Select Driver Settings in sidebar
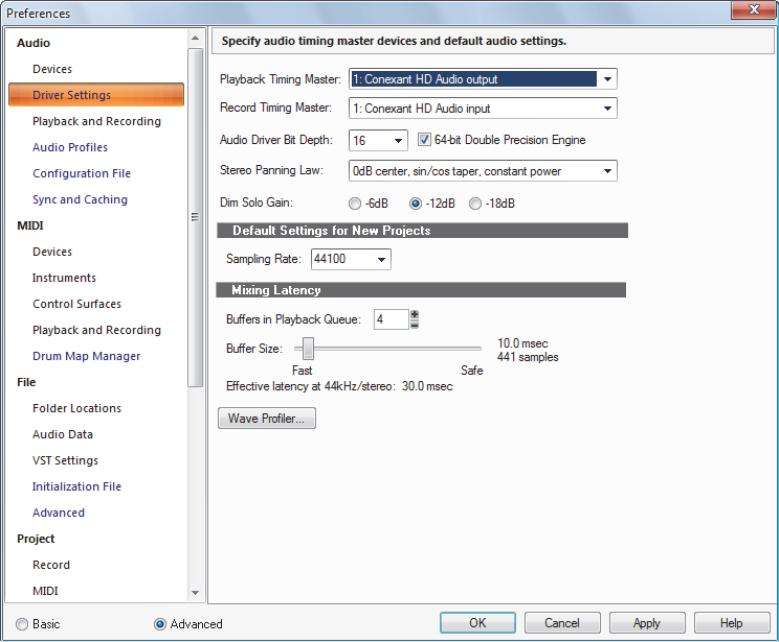Viewport: 779px width, 642px height. coord(96,94)
